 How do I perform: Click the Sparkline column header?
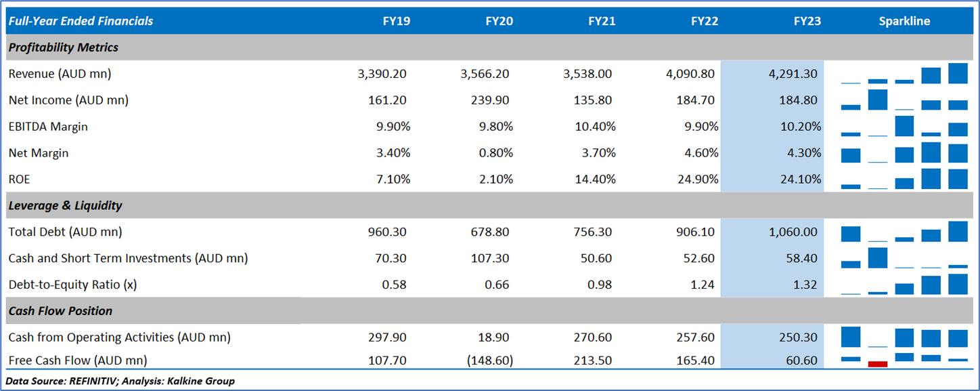904,21
